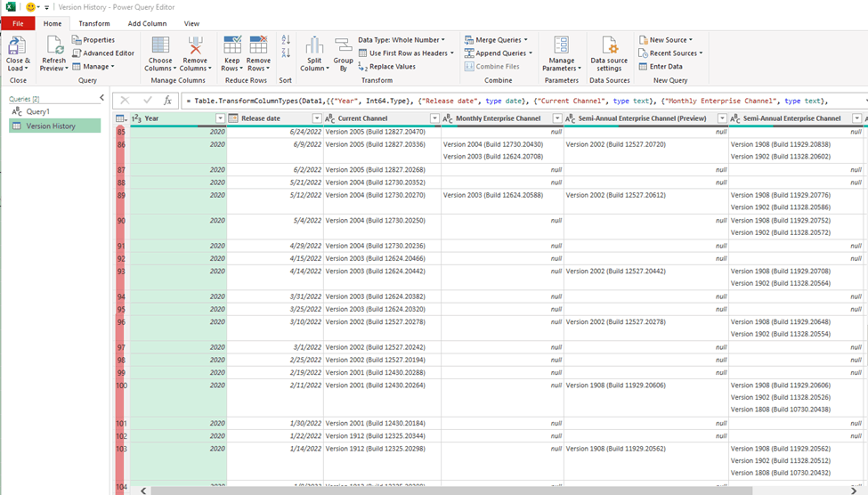Switch to the View tab
This screenshot has height=495, width=868.
tap(191, 23)
